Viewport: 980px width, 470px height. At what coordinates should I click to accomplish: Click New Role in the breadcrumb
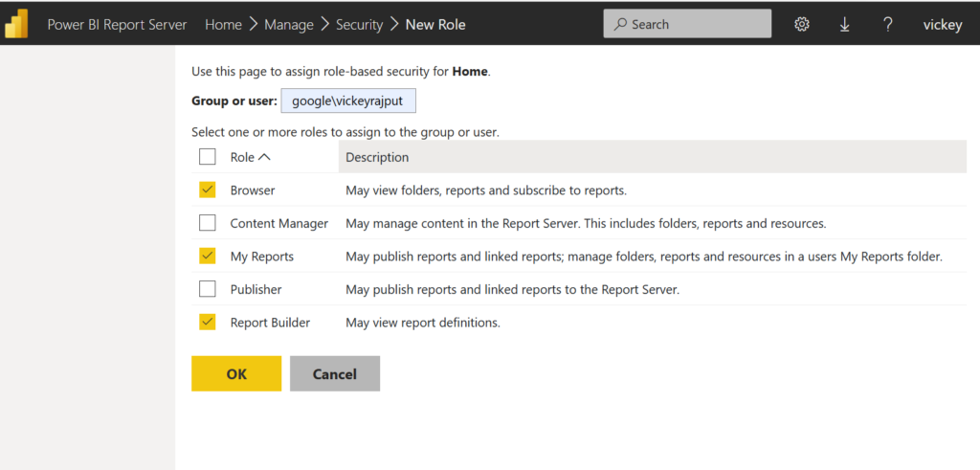435,24
